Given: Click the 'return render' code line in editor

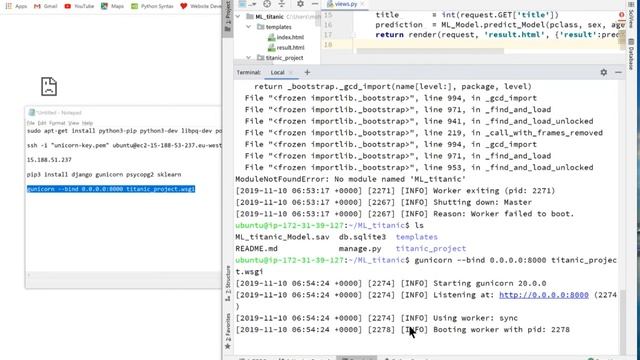Looking at the screenshot, I should click(500, 35).
